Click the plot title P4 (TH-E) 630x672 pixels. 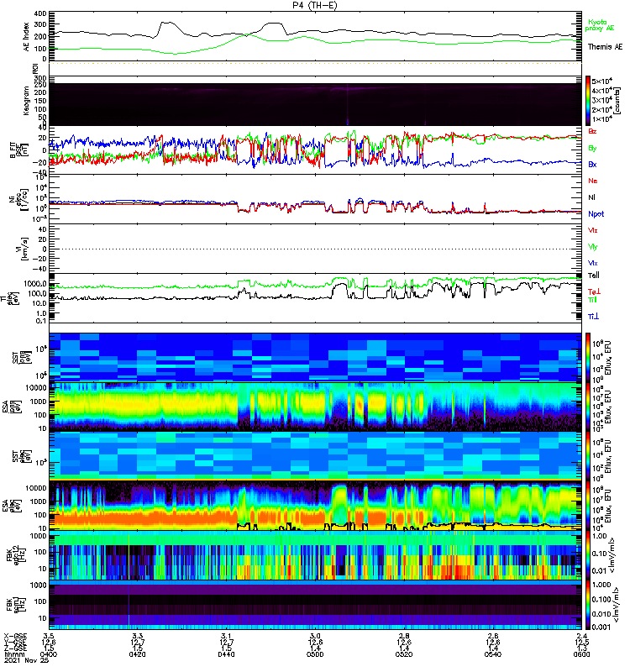click(315, 5)
